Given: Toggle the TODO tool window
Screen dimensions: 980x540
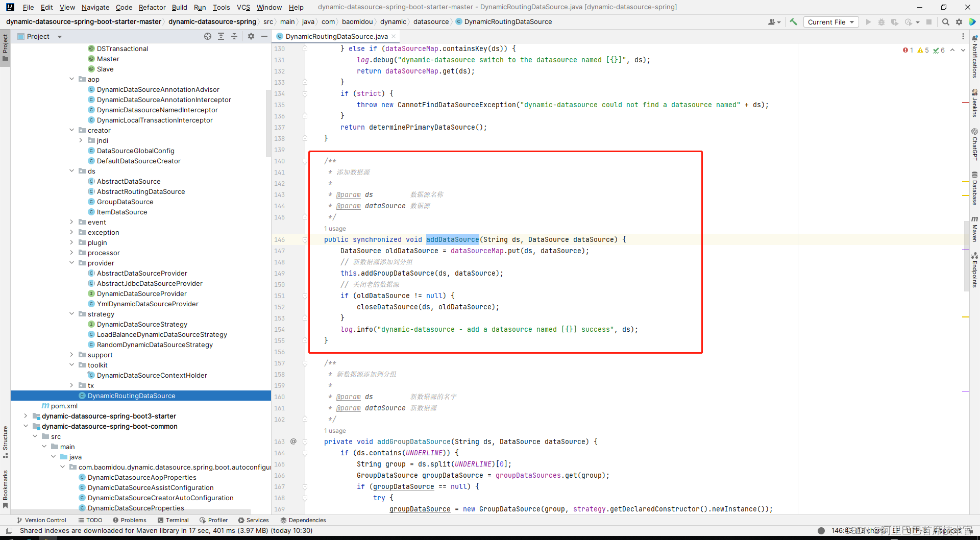Looking at the screenshot, I should coord(94,520).
